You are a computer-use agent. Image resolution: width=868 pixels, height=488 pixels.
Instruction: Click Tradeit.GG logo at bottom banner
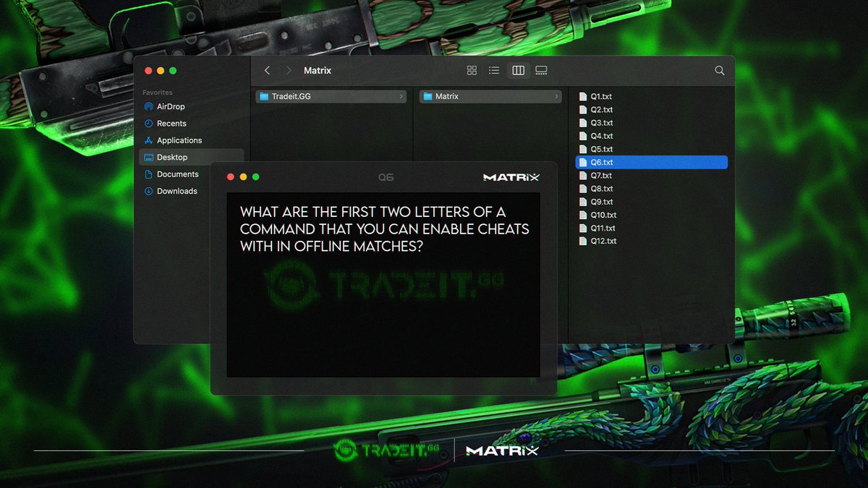[386, 450]
